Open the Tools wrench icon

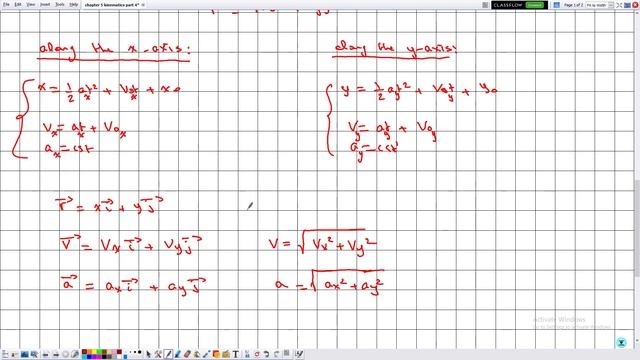point(158,354)
